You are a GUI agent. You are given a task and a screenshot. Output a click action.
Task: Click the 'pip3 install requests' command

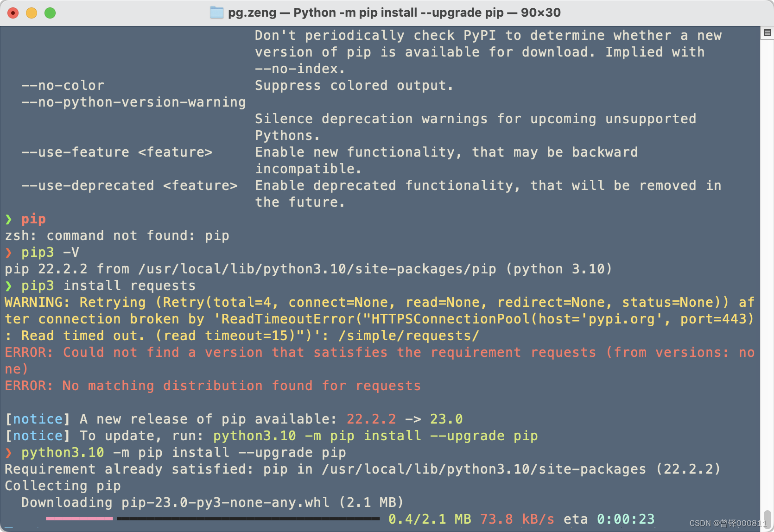click(108, 286)
